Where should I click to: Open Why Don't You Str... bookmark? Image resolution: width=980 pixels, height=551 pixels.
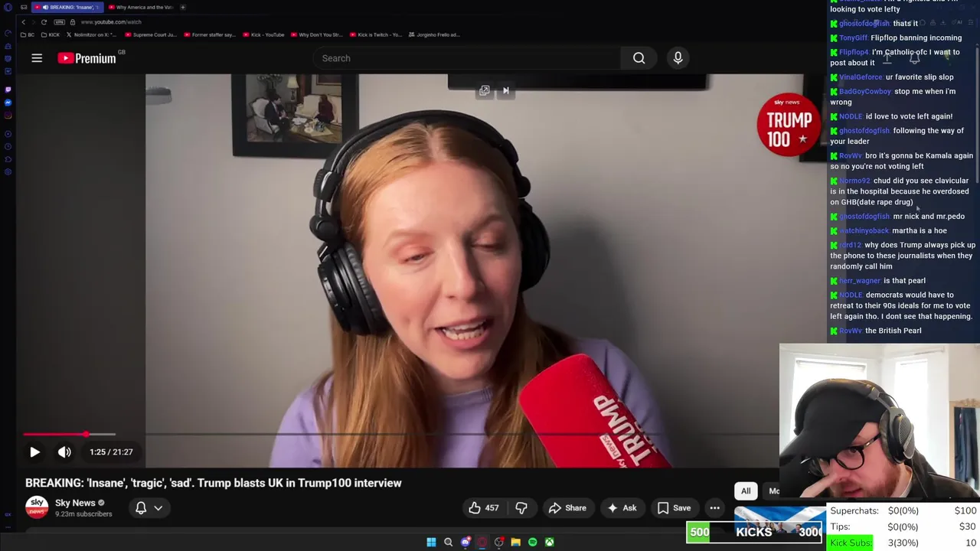pyautogui.click(x=317, y=35)
